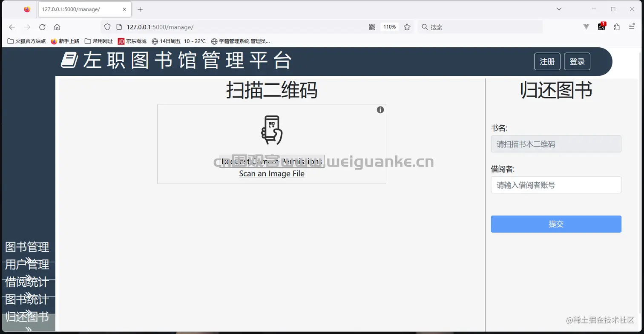Click the book logo in the page header

[x=69, y=60]
